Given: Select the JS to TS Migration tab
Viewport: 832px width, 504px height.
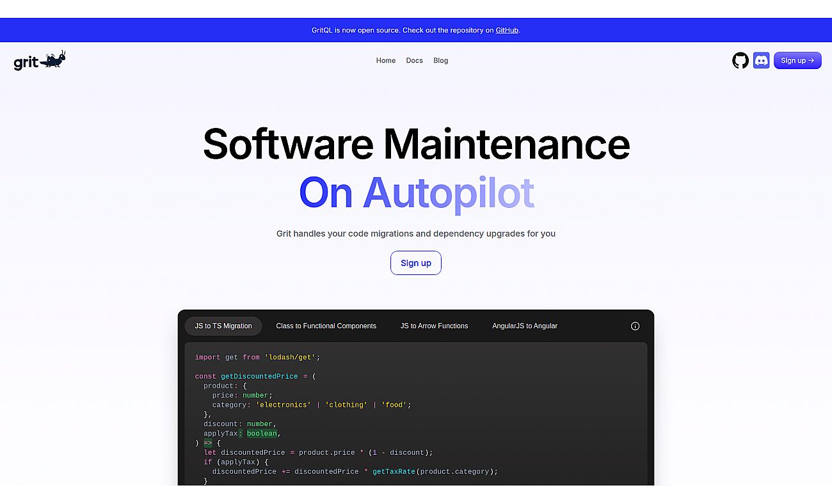Looking at the screenshot, I should 223,326.
